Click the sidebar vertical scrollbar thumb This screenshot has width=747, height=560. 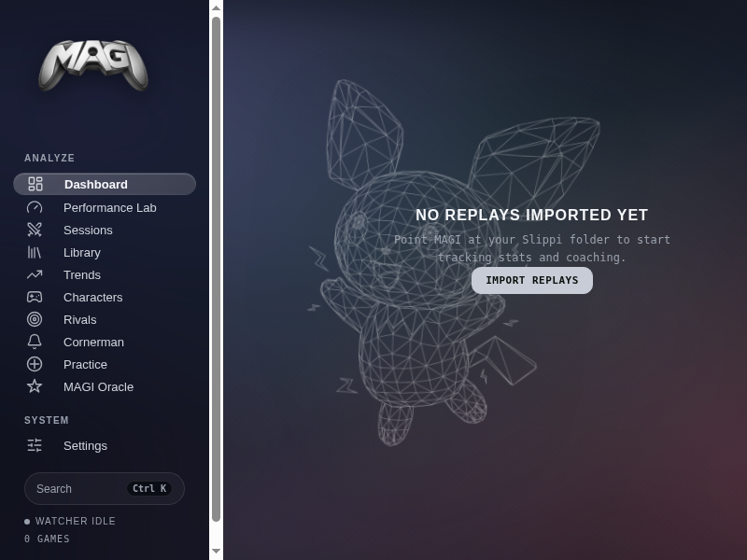tap(217, 269)
